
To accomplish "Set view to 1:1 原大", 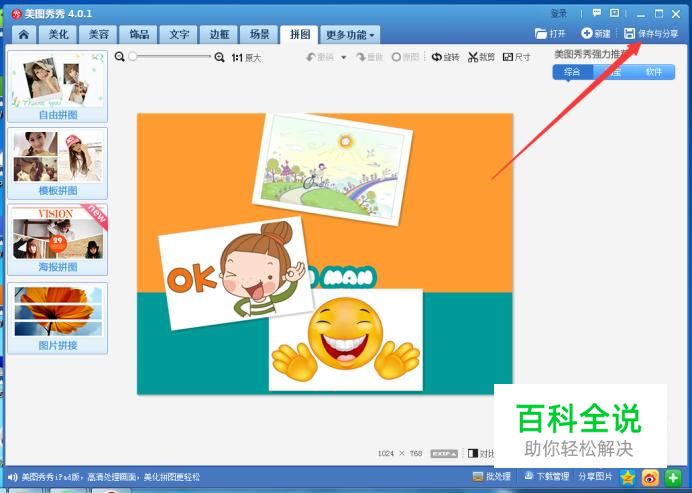I will 246,57.
